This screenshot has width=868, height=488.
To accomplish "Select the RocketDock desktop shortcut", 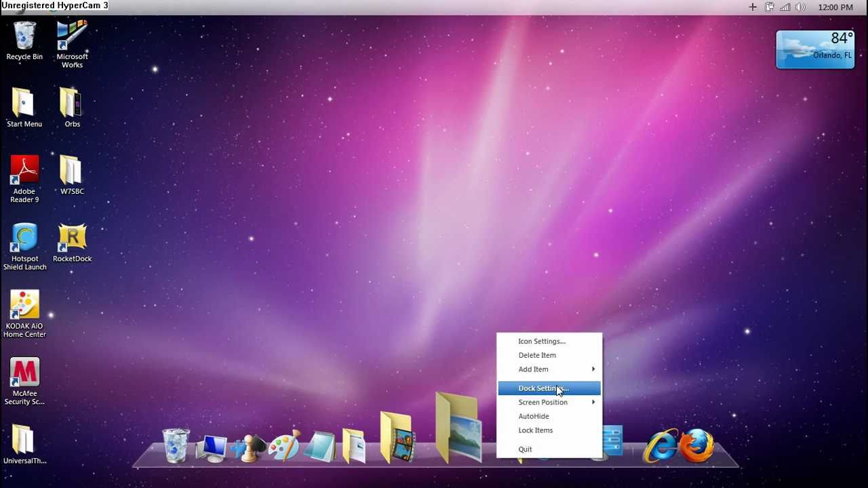I will 72,243.
